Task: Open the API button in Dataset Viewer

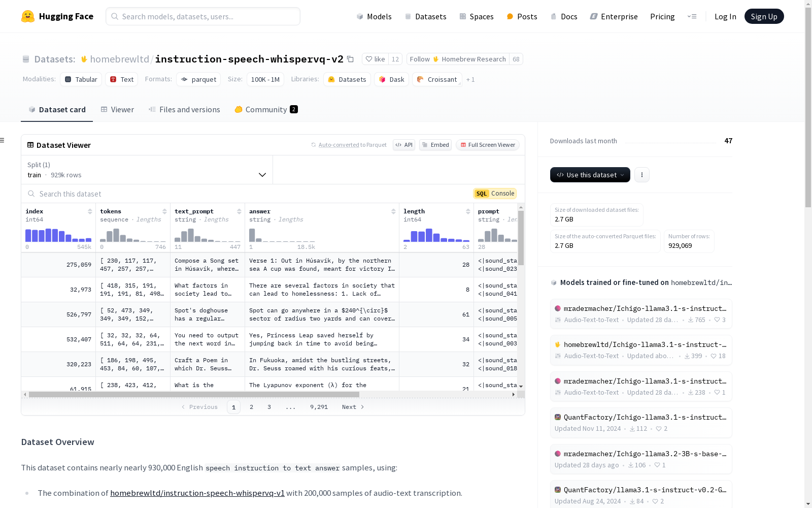Action: click(x=404, y=145)
